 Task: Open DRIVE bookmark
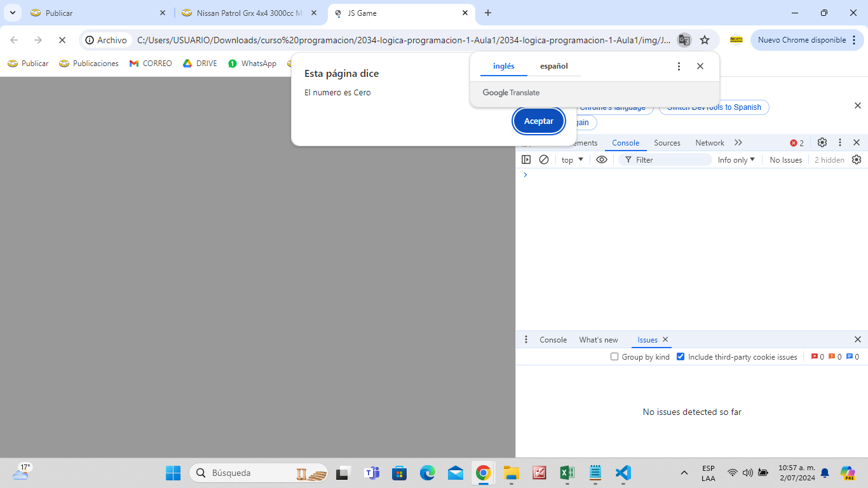point(200,64)
